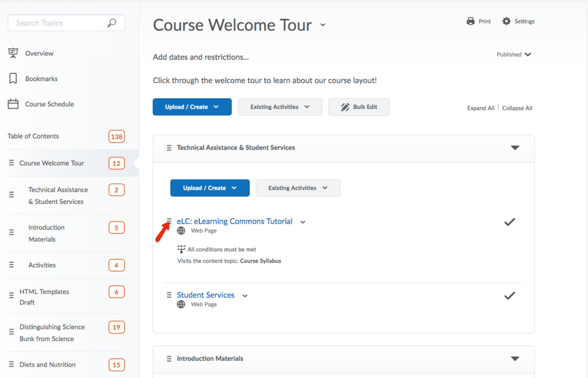
Task: Open top Existing Activities dropdown
Action: point(280,107)
